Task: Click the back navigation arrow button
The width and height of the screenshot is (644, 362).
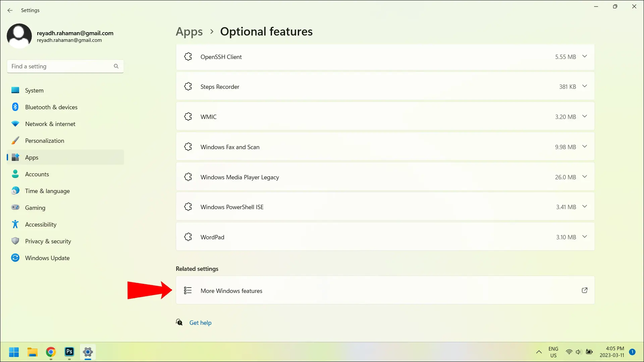Action: [10, 10]
